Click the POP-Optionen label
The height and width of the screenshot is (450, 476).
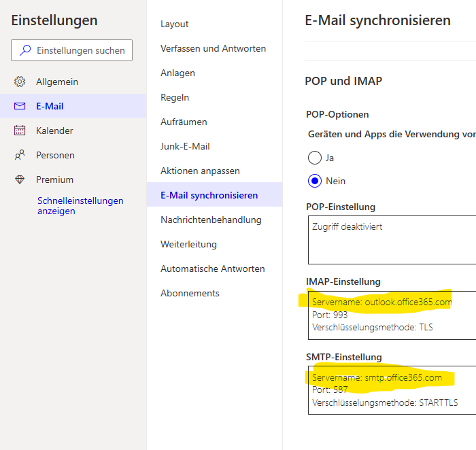pos(337,114)
